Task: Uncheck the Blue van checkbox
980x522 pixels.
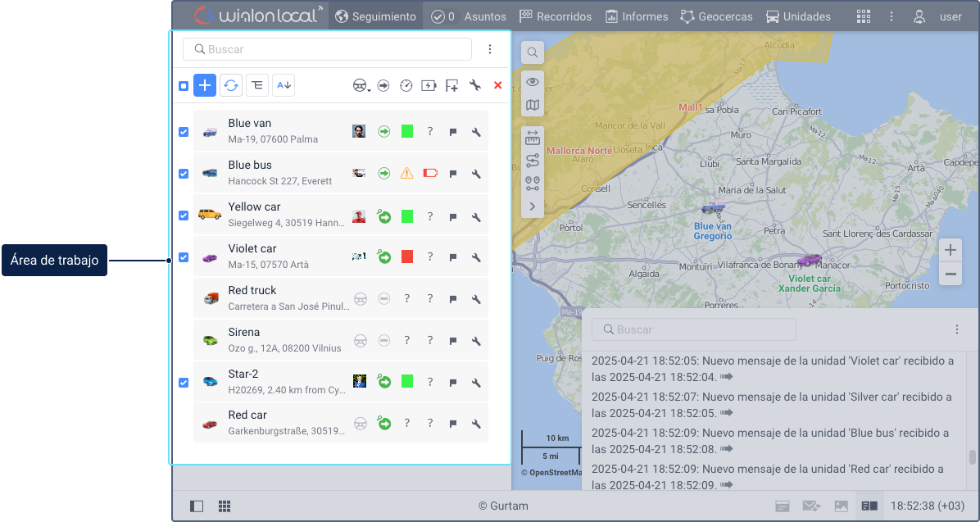Action: (183, 132)
